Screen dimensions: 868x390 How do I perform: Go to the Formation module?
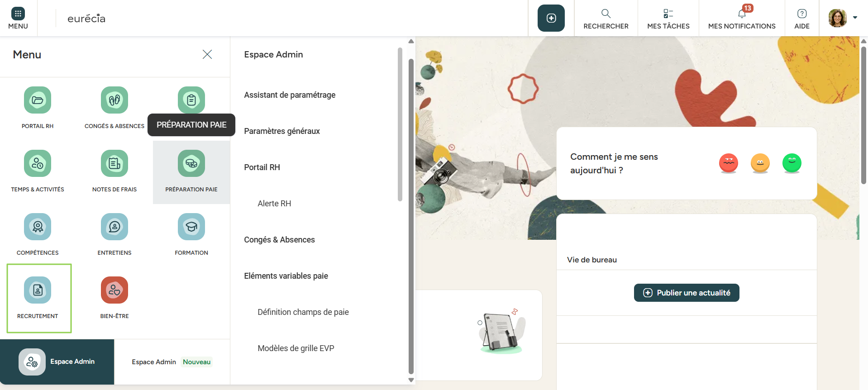(191, 227)
